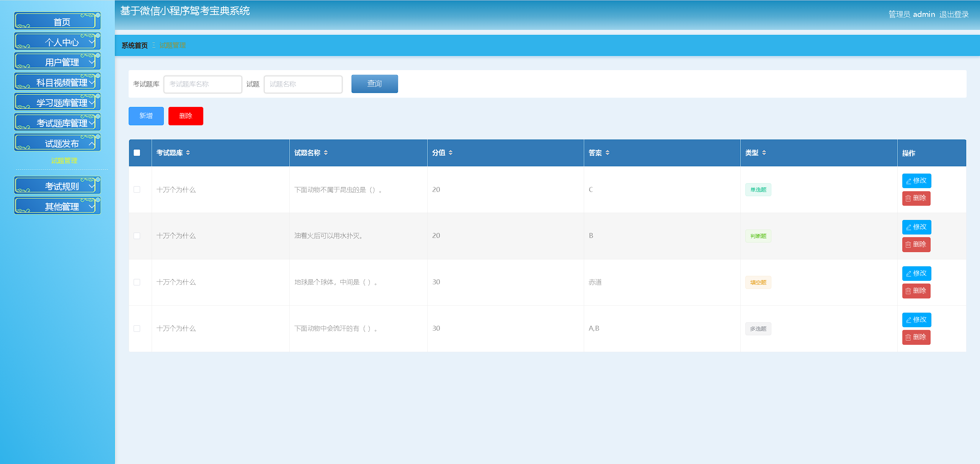Delete the 油着火后可以用水扑灭 question row
Image resolution: width=980 pixels, height=464 pixels.
point(916,244)
